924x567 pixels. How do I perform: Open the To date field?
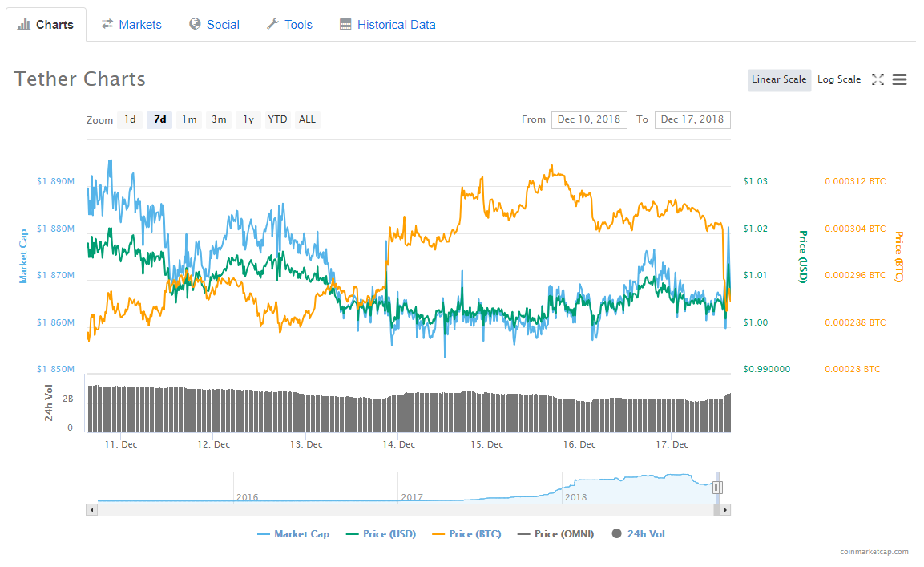coord(692,119)
